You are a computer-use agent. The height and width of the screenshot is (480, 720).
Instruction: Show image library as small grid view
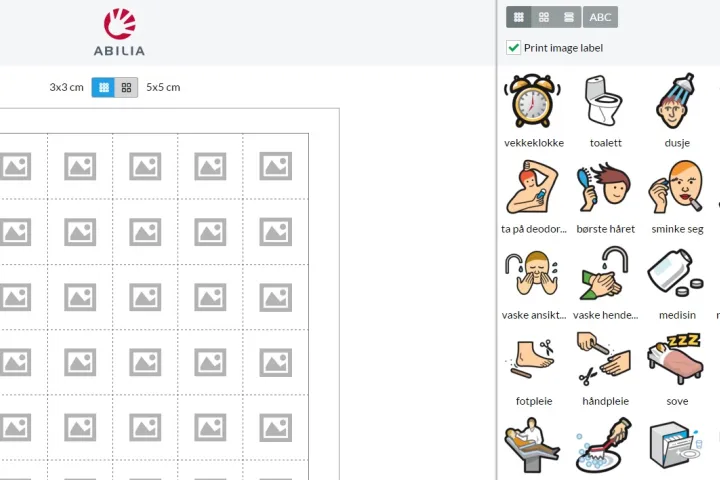tap(518, 17)
